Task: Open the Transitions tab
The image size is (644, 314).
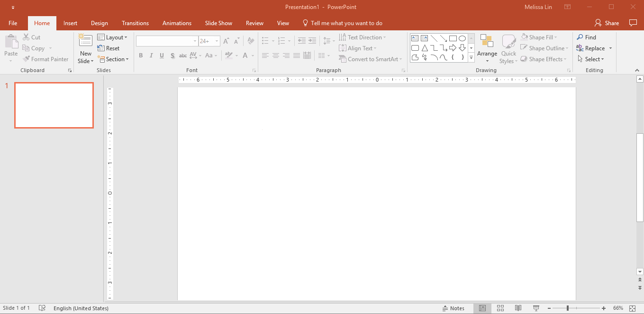Action: [x=135, y=23]
